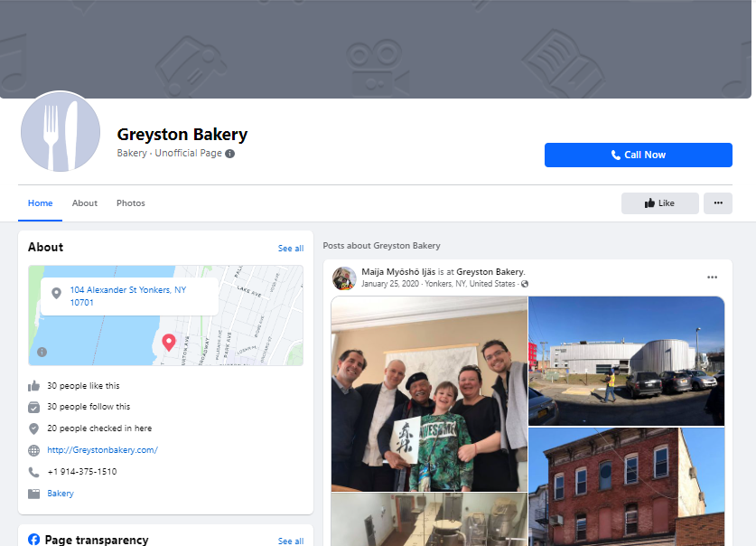Click the map info icon
756x546 pixels.
(42, 352)
